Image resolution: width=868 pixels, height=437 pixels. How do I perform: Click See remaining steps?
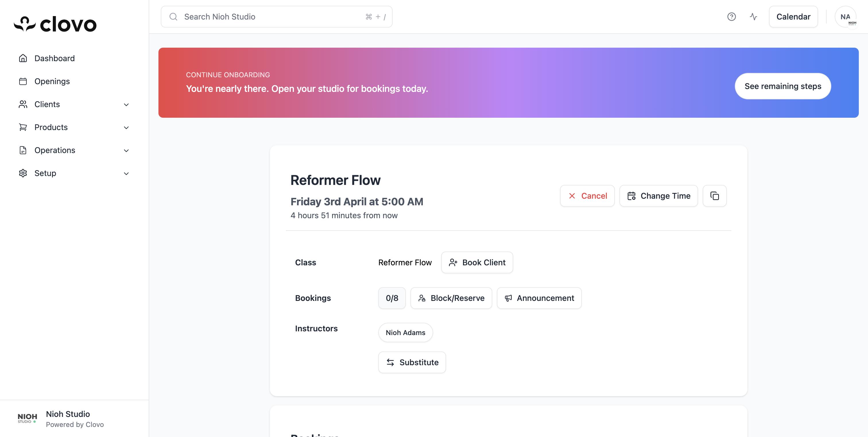[x=783, y=86]
